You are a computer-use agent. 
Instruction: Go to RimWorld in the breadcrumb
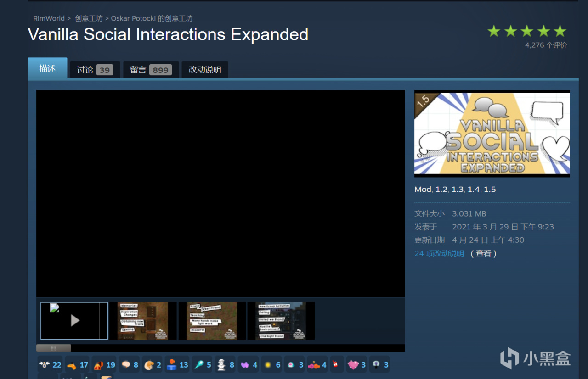pyautogui.click(x=49, y=18)
